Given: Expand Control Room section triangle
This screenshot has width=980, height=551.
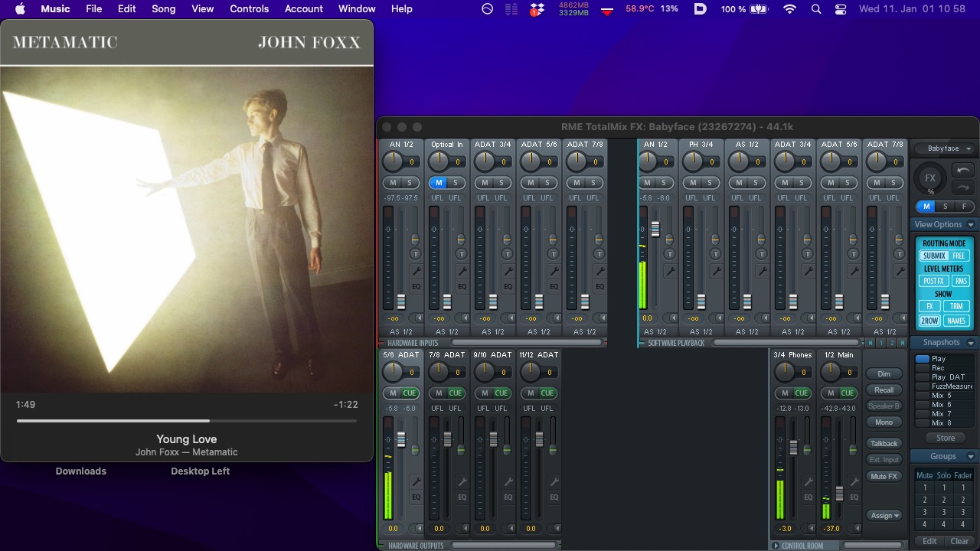Looking at the screenshot, I should (776, 546).
